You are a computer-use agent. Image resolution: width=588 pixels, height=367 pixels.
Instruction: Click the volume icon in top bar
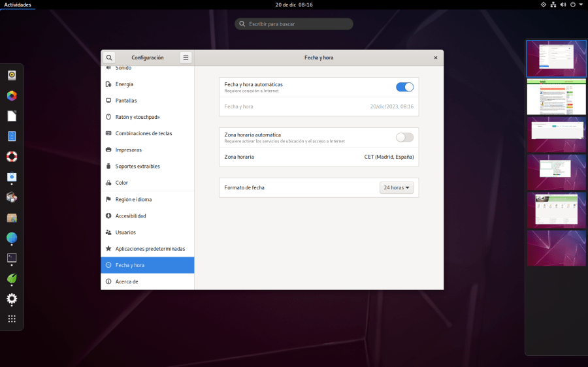point(563,5)
